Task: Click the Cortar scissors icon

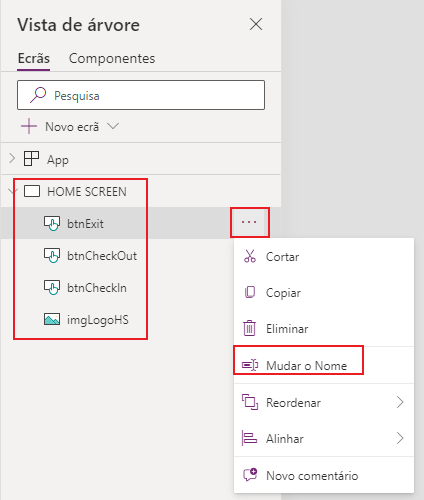Action: 250,256
